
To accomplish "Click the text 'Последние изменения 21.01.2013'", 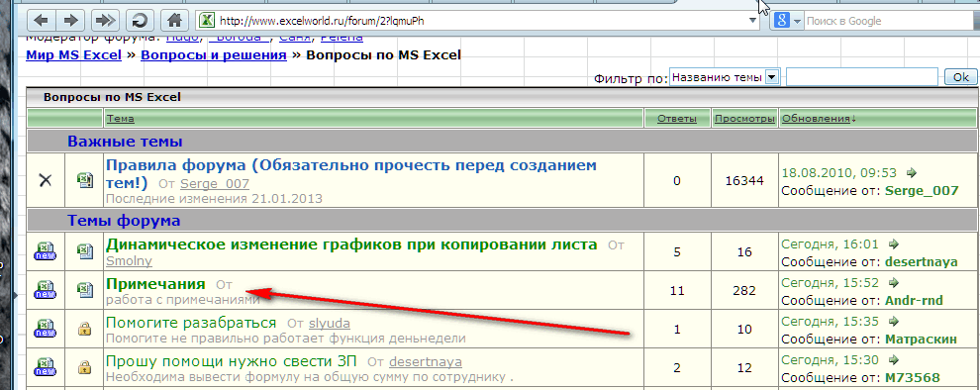I will (214, 199).
